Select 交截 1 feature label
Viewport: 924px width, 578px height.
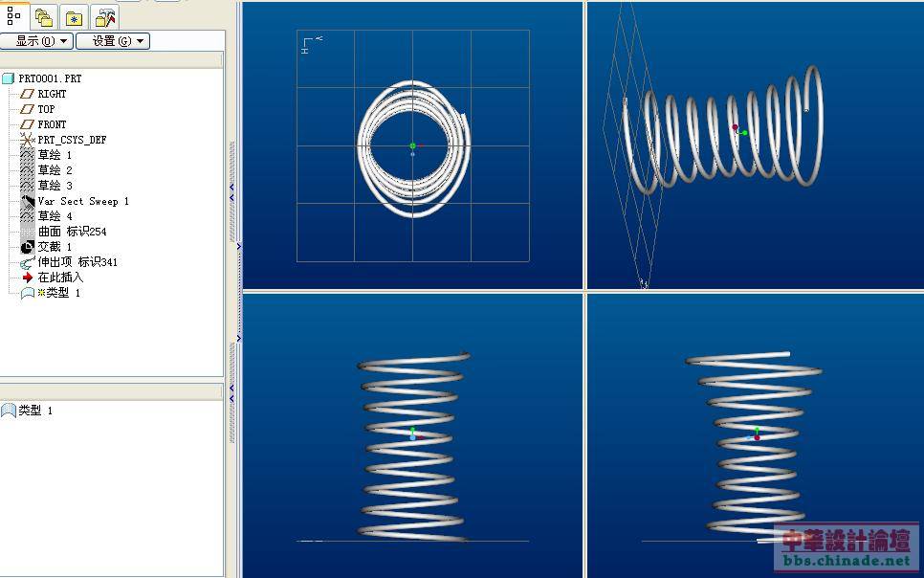coord(55,247)
